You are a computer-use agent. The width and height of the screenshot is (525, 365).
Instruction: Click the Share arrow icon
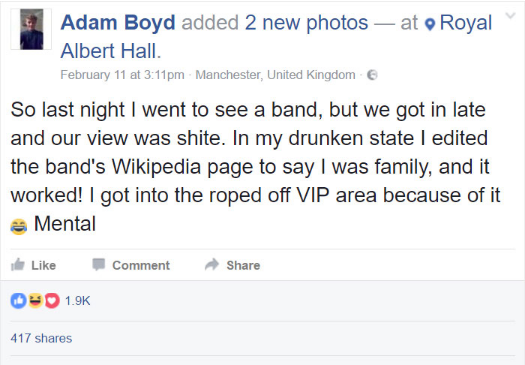coord(212,265)
